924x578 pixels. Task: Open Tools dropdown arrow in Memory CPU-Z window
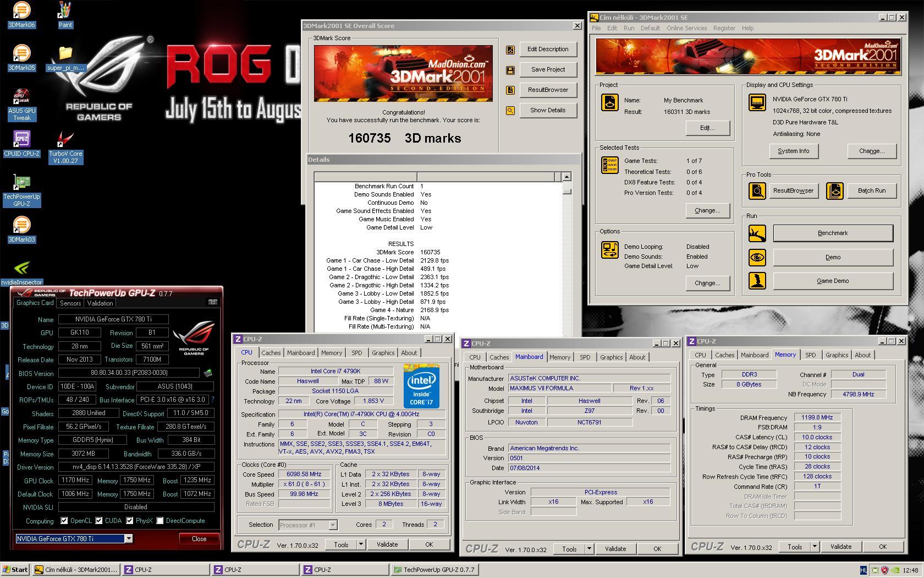coord(815,547)
